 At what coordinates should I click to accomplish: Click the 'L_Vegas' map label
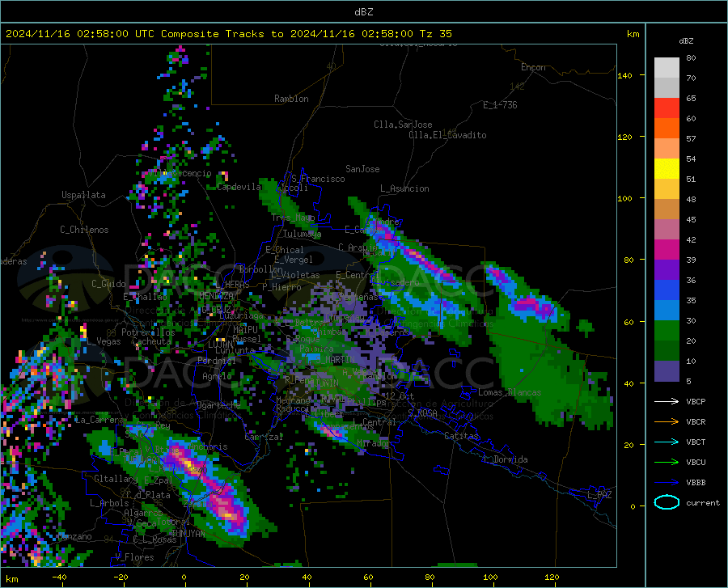tap(104, 341)
